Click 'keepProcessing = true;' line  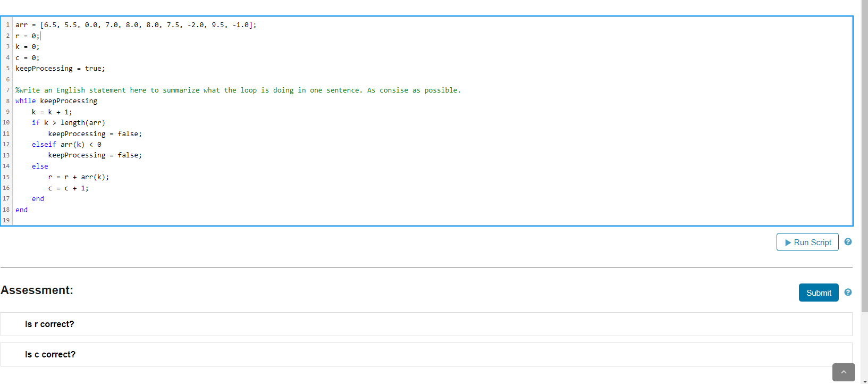(60, 69)
